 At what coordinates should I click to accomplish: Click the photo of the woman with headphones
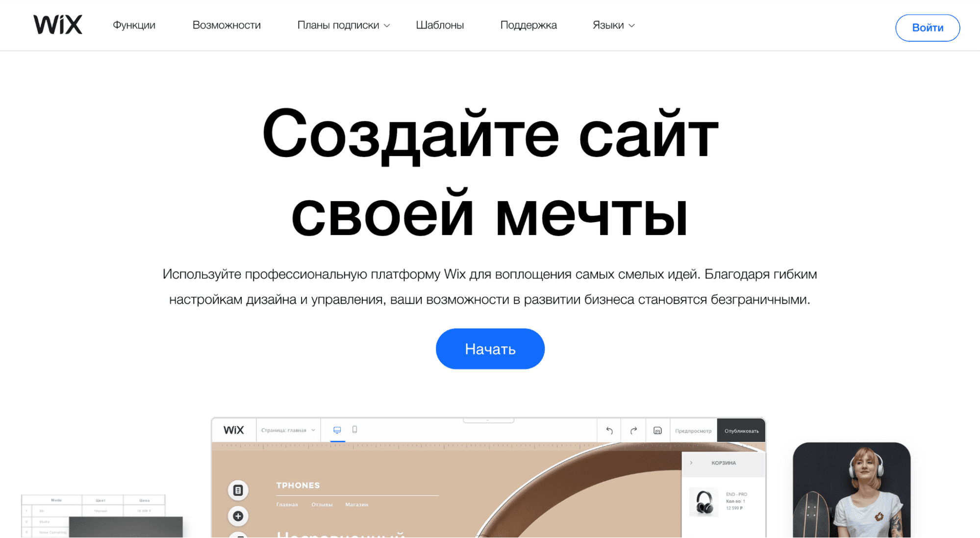point(852,490)
